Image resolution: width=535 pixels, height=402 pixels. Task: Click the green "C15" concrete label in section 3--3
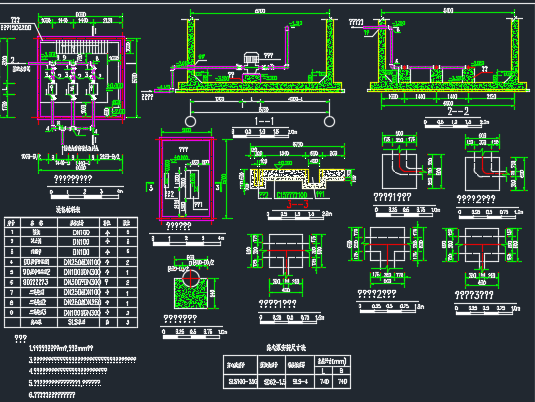pos(291,195)
